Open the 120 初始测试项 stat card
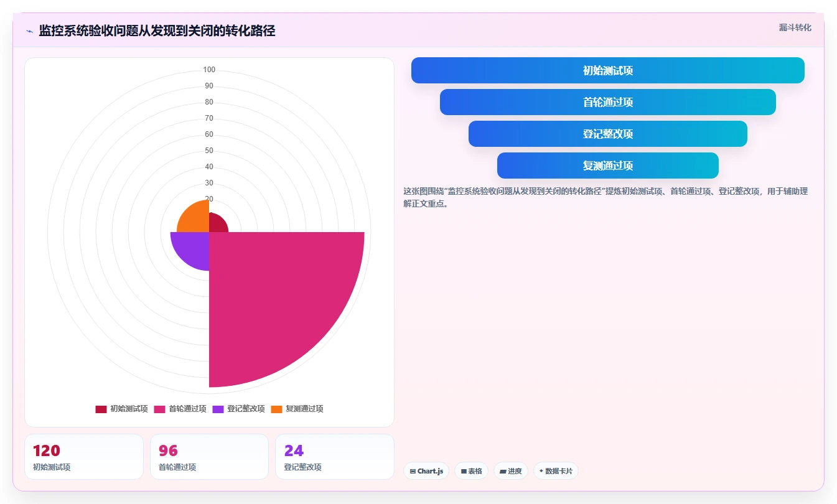The image size is (837, 504). pos(84,457)
